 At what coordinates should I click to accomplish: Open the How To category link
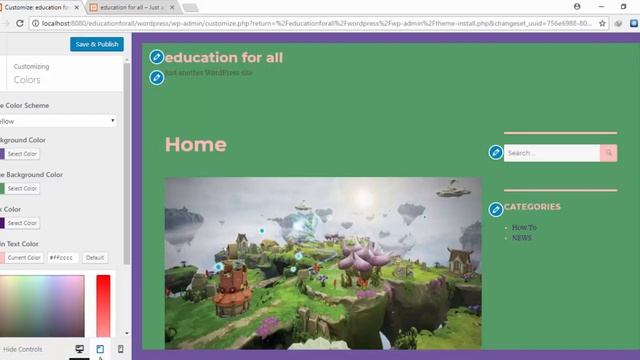click(524, 227)
